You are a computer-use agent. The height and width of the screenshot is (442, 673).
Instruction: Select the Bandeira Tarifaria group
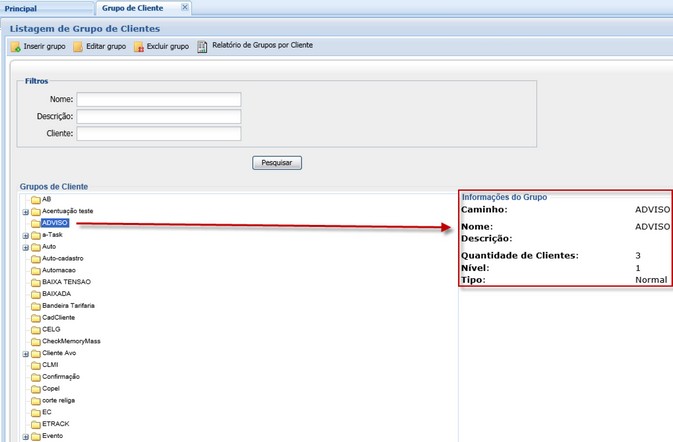(x=68, y=305)
